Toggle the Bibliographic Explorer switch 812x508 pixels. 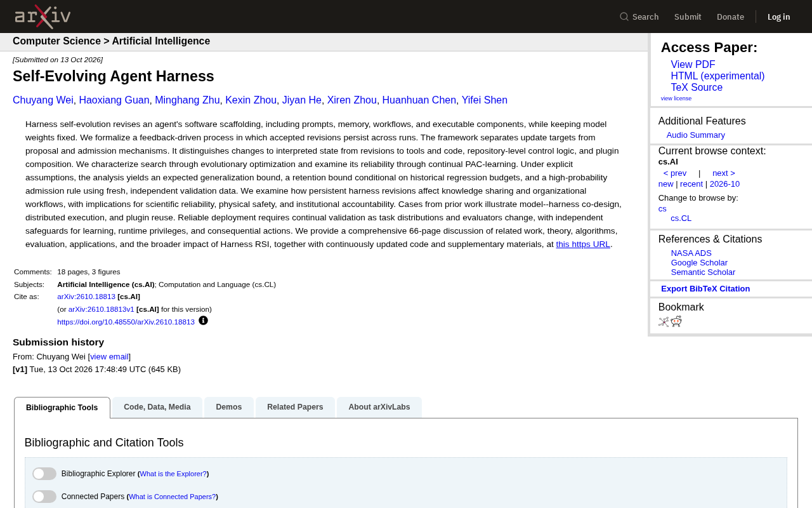click(44, 474)
